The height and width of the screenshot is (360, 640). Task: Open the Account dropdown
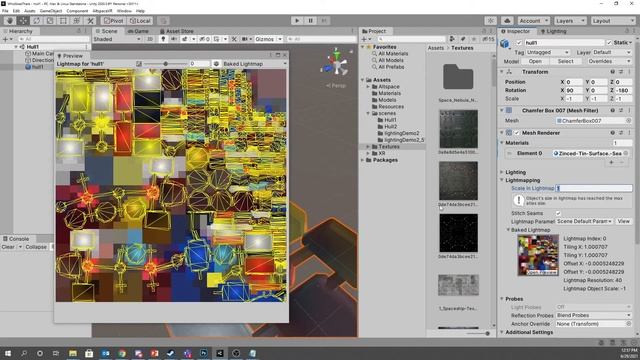click(533, 20)
